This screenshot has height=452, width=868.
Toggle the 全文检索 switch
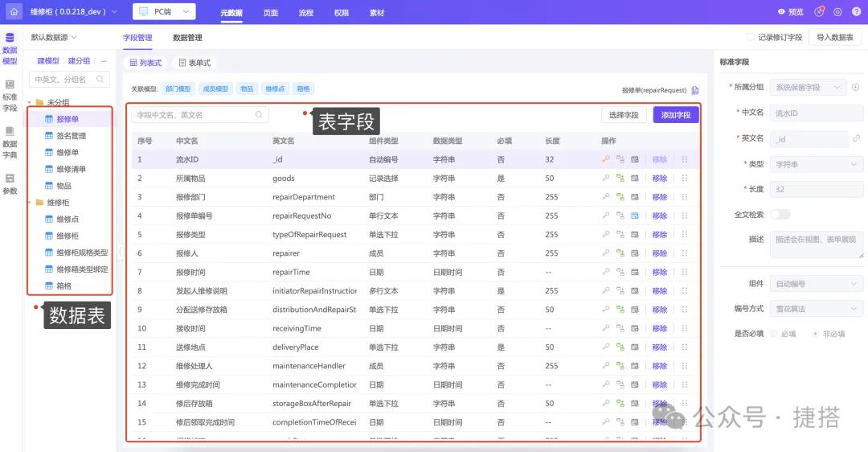(x=780, y=214)
